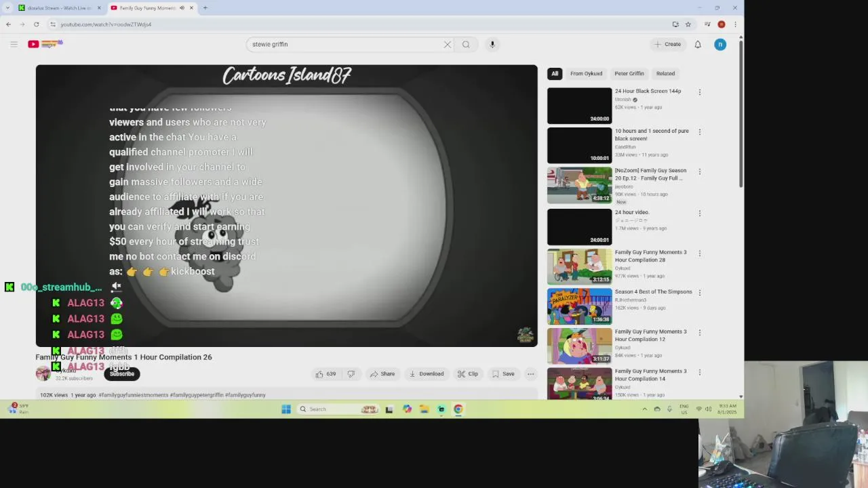868x488 pixels.
Task: Click the Create button
Action: [x=667, y=45]
